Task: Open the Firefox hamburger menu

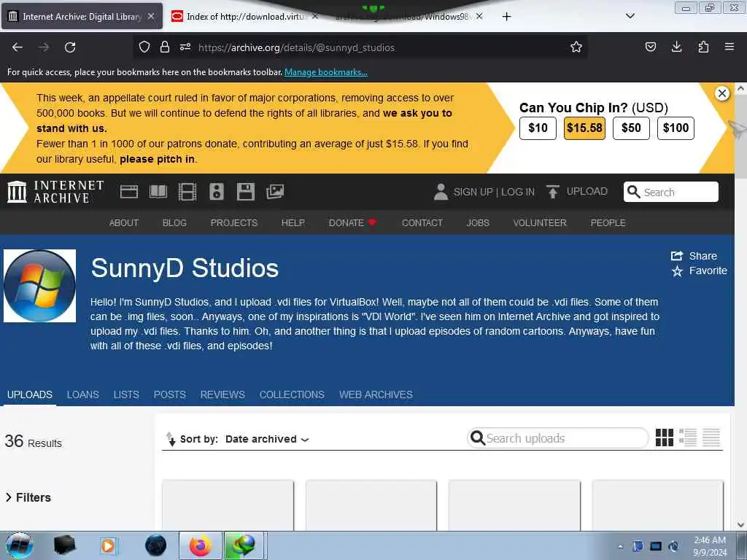Action: pyautogui.click(x=729, y=47)
